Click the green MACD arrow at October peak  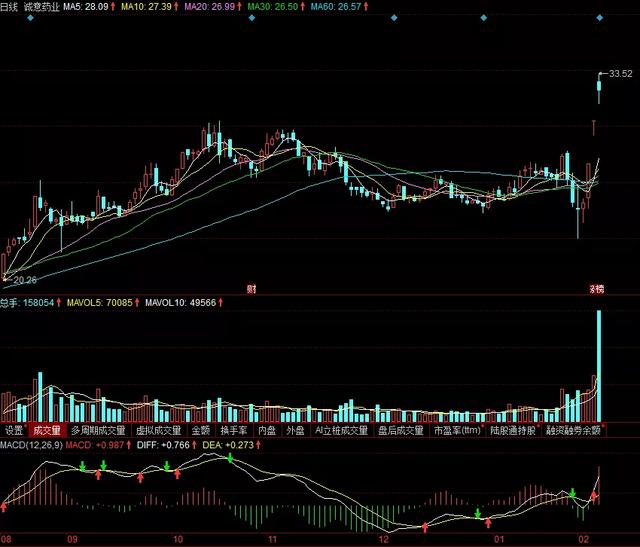pyautogui.click(x=230, y=458)
